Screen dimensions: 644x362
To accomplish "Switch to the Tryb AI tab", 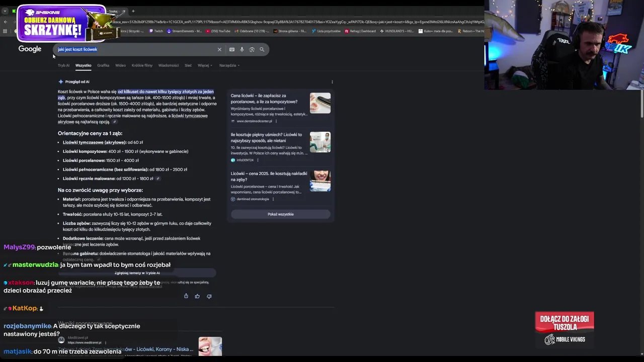I will [x=63, y=65].
